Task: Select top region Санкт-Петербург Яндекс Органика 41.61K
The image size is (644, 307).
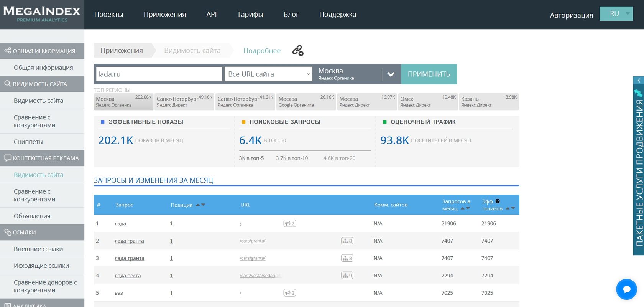Action: [245, 102]
